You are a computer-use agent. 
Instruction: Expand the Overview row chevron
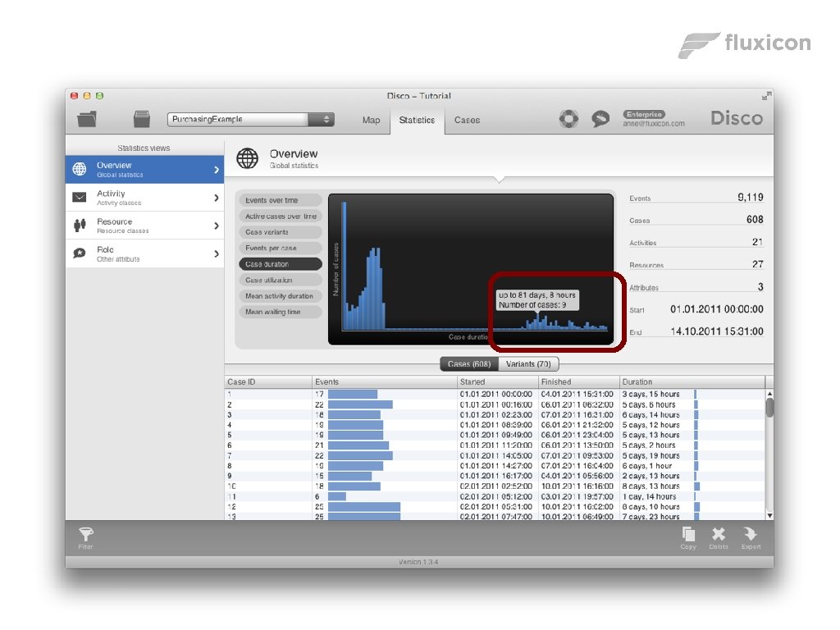(x=217, y=170)
